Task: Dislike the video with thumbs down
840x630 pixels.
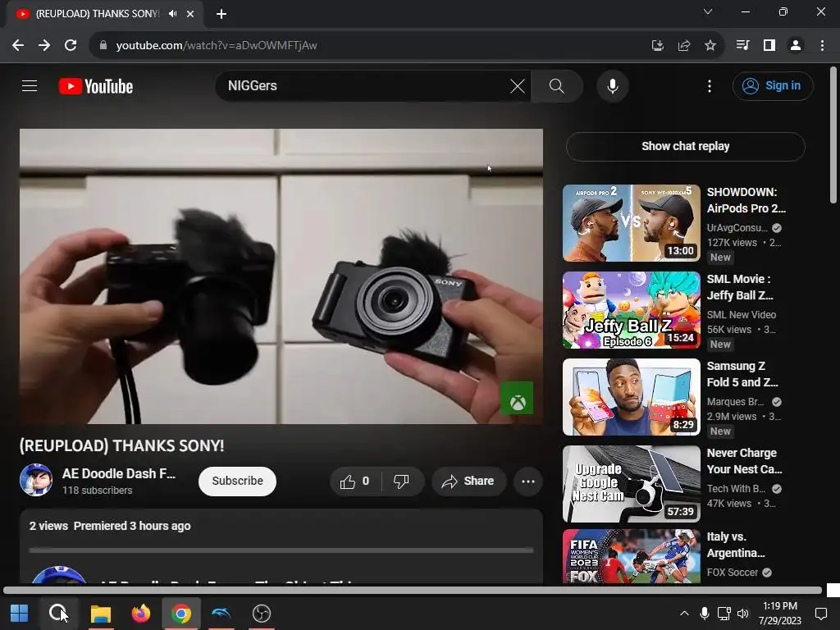Action: [401, 481]
